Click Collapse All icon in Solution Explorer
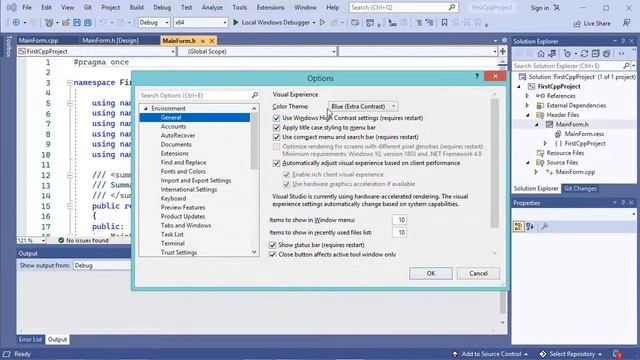640x360 pixels. 596,54
